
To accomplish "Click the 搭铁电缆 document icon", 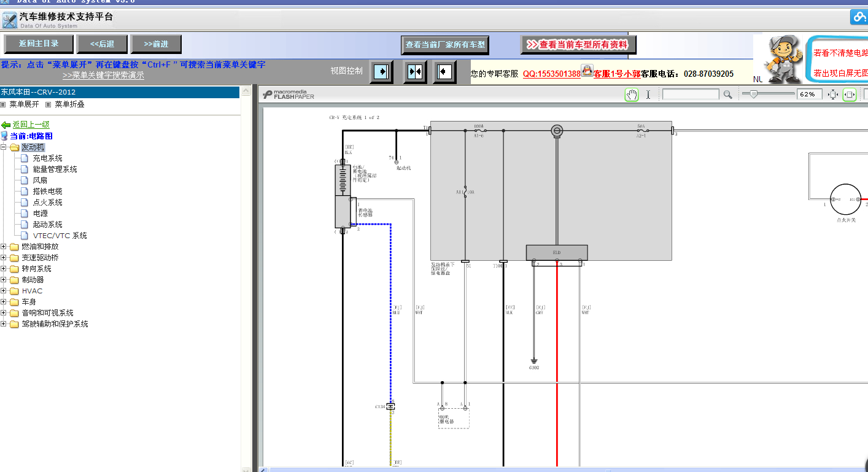I will [x=25, y=192].
